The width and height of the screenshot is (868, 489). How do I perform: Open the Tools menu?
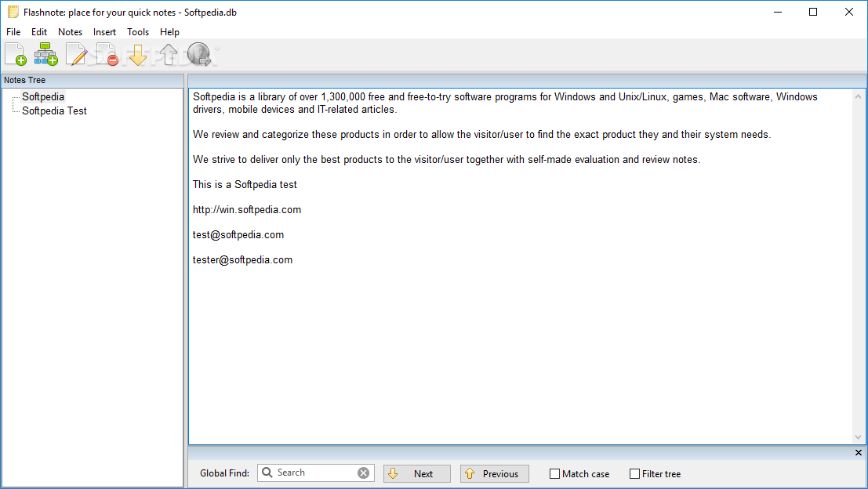tap(138, 32)
